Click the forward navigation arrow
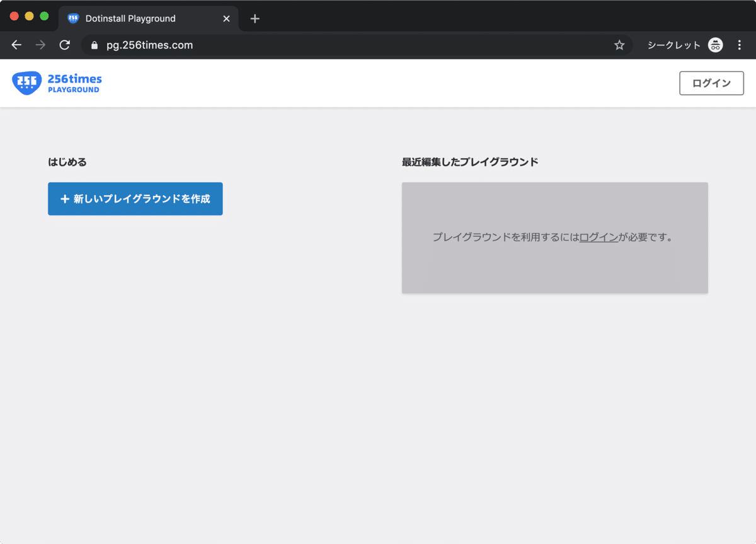This screenshot has width=756, height=544. click(x=40, y=45)
